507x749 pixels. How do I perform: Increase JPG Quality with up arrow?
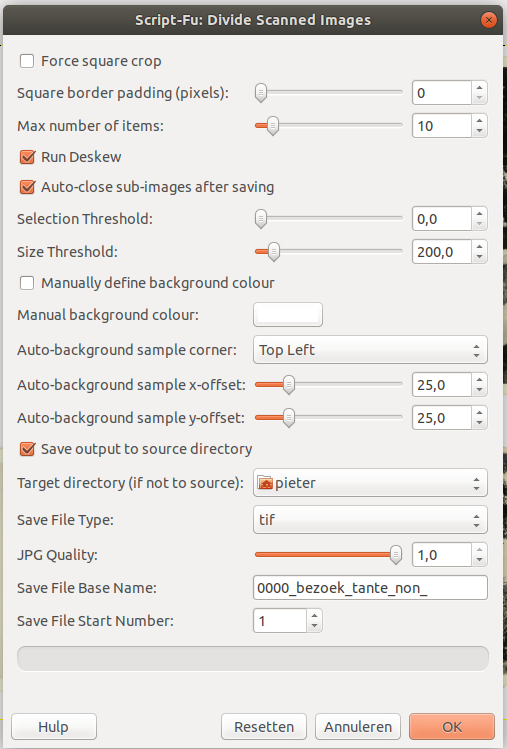pyautogui.click(x=479, y=549)
